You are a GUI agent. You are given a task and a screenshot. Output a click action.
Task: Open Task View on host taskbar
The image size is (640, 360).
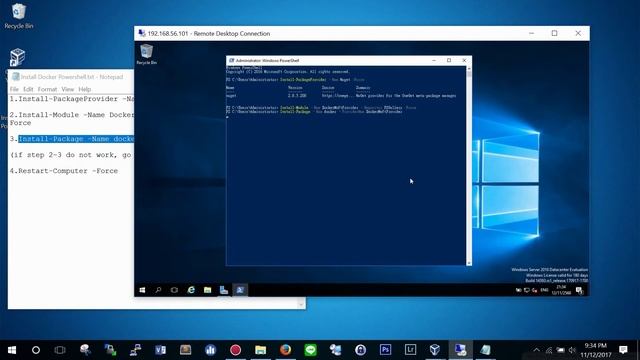coord(60,350)
